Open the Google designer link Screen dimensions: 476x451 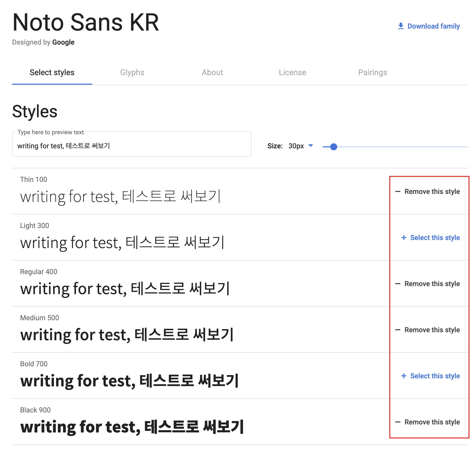coord(63,42)
